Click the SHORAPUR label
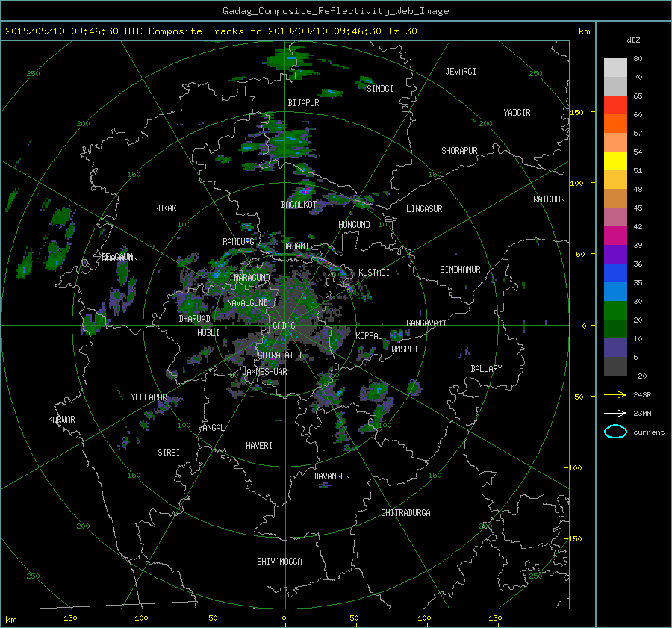Screen dimensions: 672x628 point(459,151)
